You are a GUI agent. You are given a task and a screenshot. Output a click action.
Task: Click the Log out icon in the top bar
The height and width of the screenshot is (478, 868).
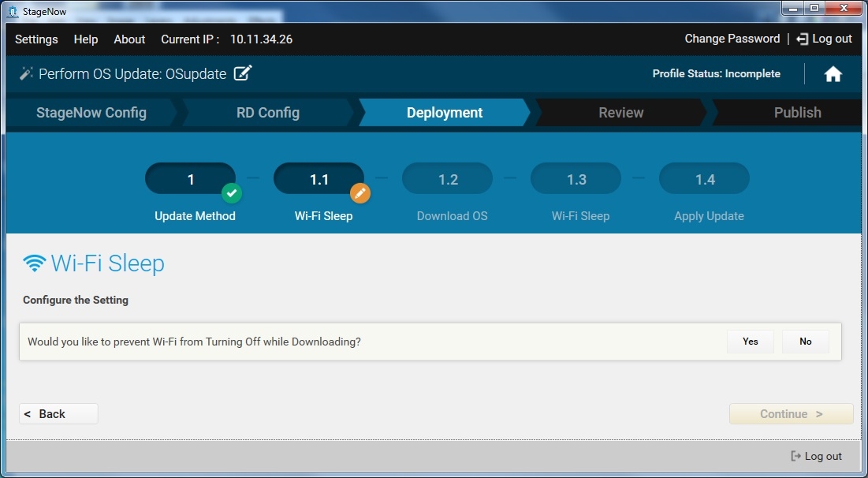click(803, 39)
